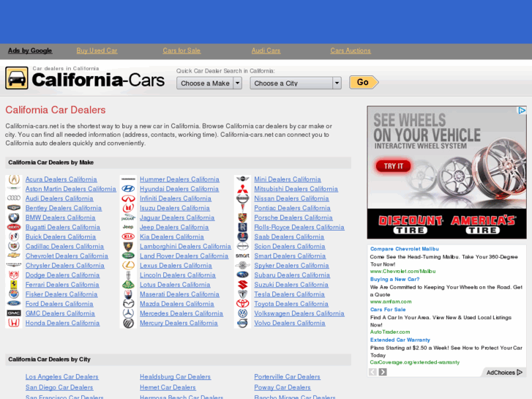Screen dimensions: 532x399
Task: Click the BMW roundel logo
Action: click(14, 217)
